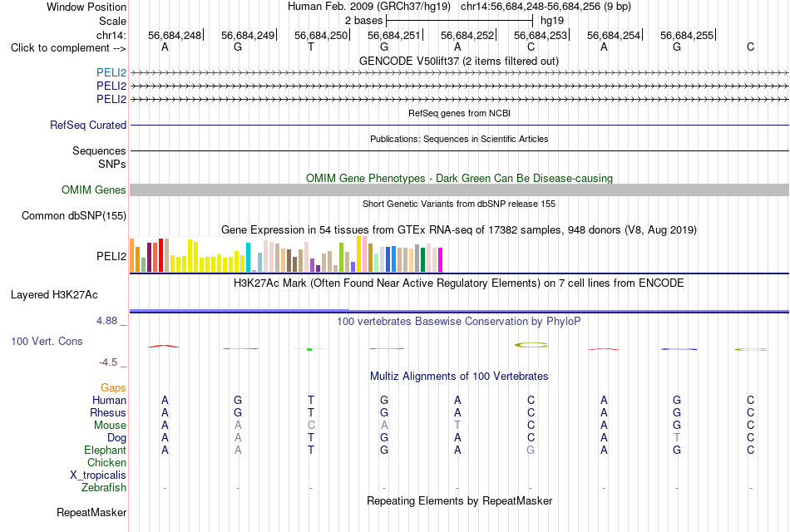Click the chr14:56,684,248-56,684,256 window position text

click(546, 7)
